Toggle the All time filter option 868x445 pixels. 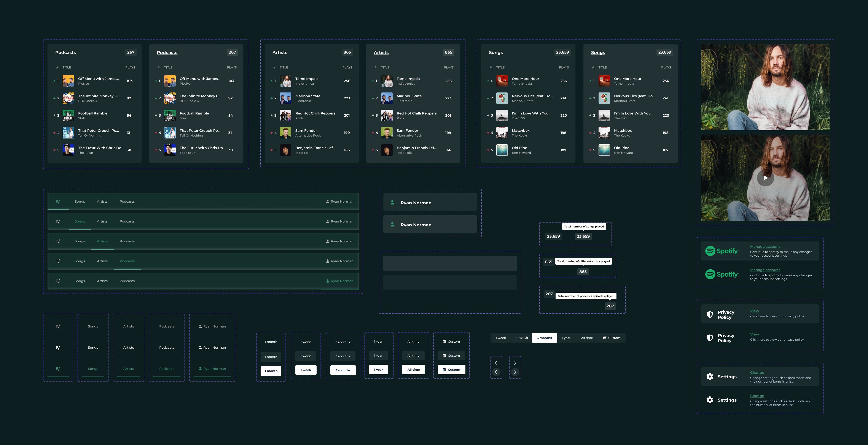[587, 338]
